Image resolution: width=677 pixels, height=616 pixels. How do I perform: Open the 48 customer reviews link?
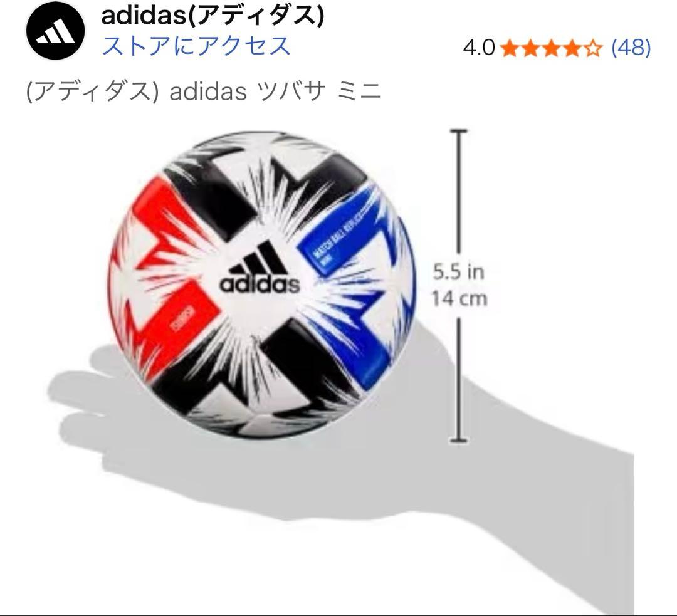[631, 47]
